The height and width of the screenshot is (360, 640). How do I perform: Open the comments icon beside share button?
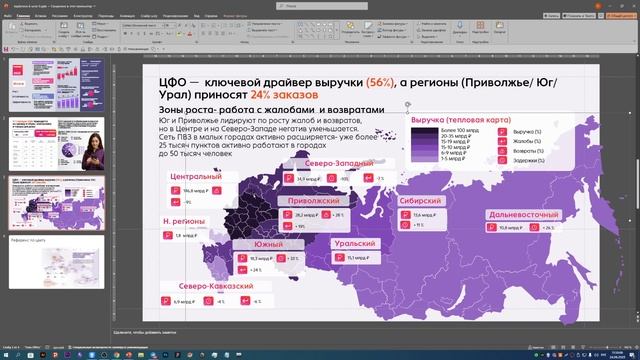(x=601, y=16)
